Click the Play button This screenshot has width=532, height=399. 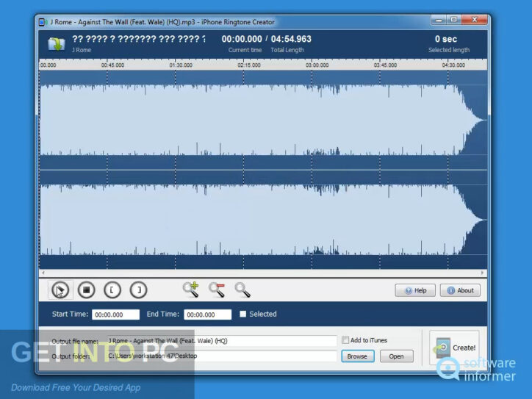click(x=60, y=290)
